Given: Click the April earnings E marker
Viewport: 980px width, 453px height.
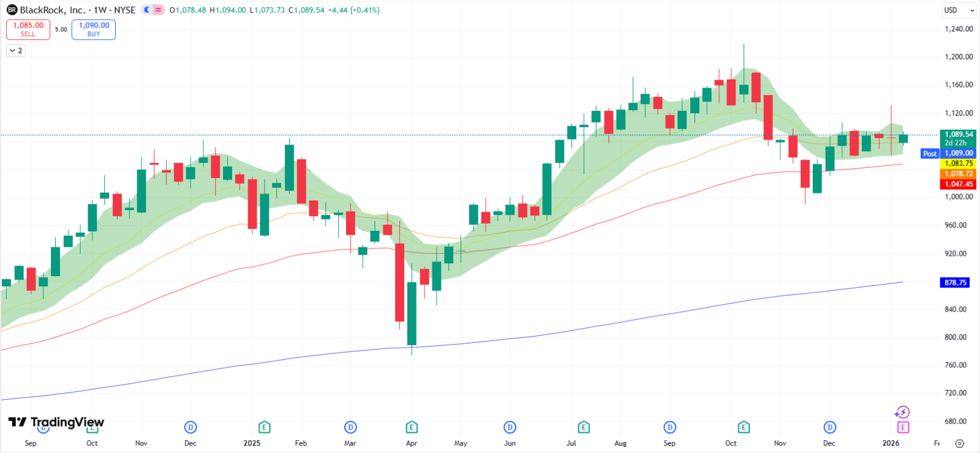Looking at the screenshot, I should click(x=412, y=427).
